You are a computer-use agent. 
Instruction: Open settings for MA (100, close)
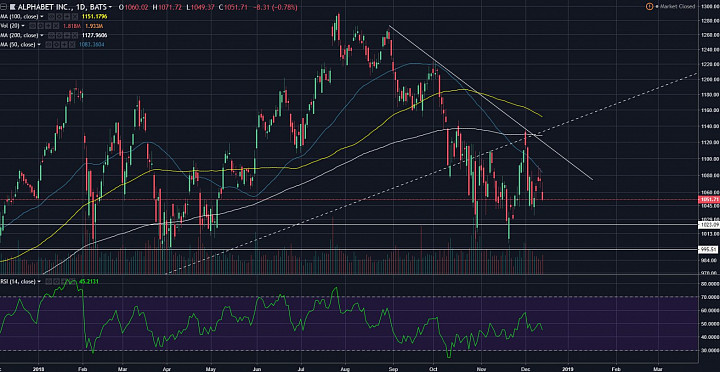[59, 17]
